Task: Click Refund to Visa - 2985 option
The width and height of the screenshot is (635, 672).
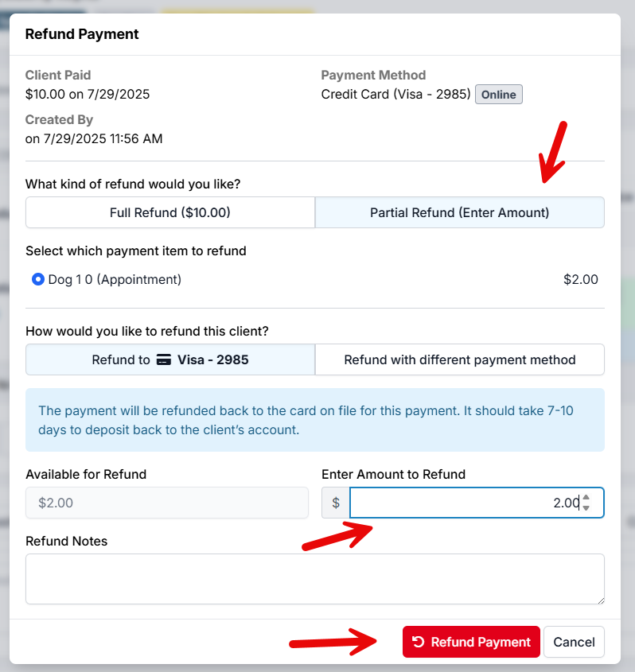Action: 169,359
